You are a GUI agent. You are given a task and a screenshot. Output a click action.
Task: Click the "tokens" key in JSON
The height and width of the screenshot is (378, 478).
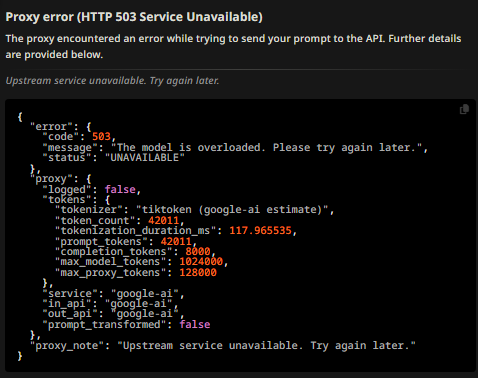[x=67, y=199]
